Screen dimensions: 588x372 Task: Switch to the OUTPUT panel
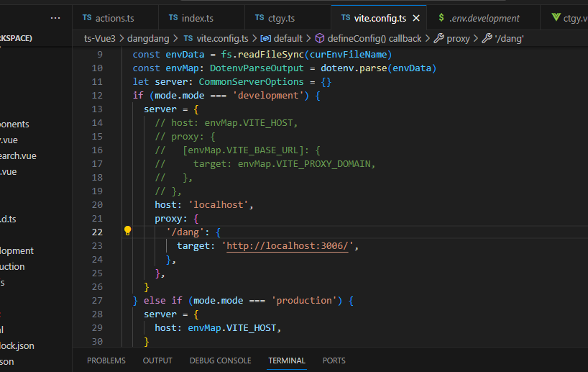[157, 360]
